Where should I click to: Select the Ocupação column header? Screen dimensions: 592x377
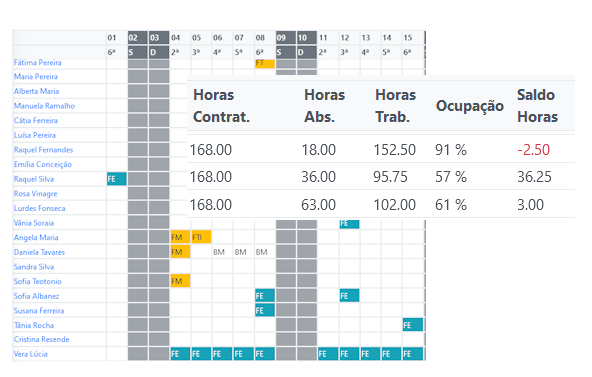click(x=470, y=106)
